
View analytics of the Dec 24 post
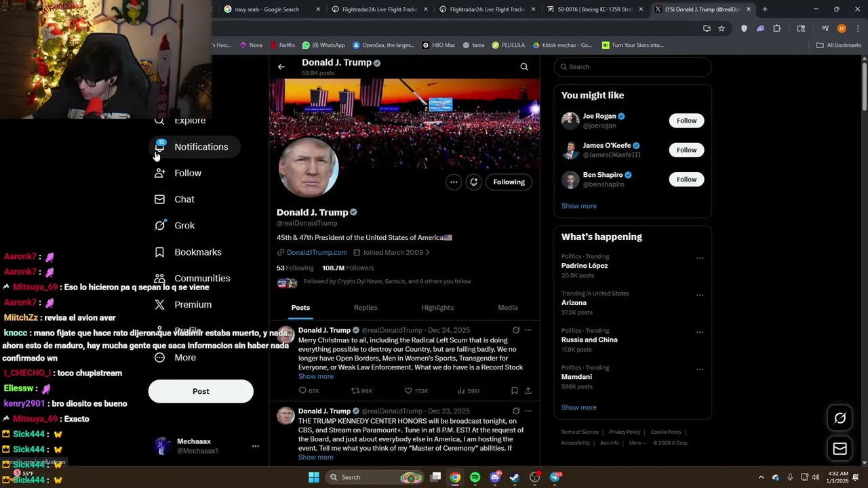[461, 390]
